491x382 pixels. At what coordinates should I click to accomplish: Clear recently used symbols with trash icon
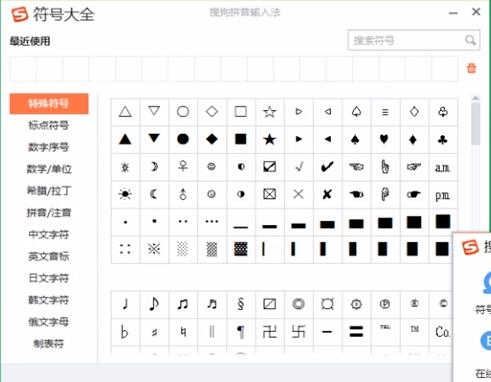[471, 68]
